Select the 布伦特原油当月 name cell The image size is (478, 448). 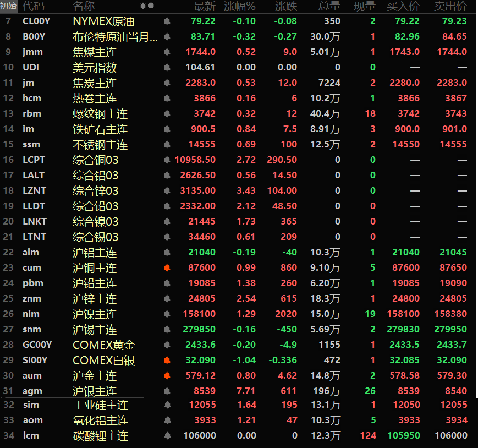point(115,37)
